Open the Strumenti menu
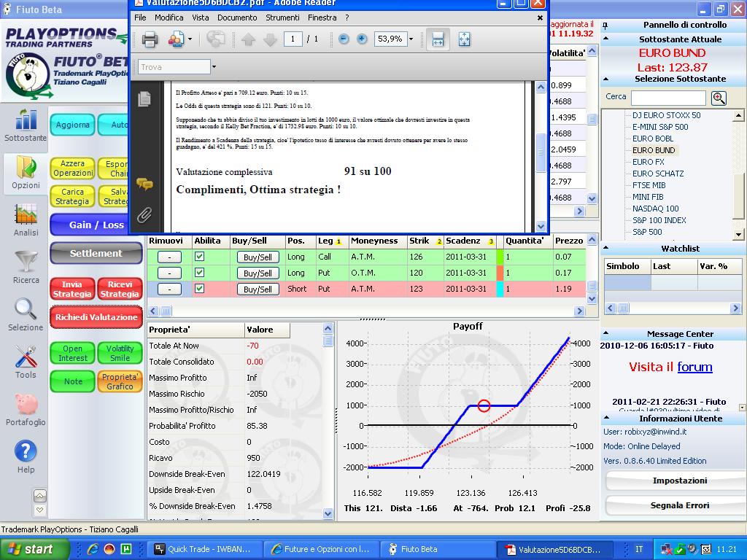The height and width of the screenshot is (560, 747). click(282, 17)
